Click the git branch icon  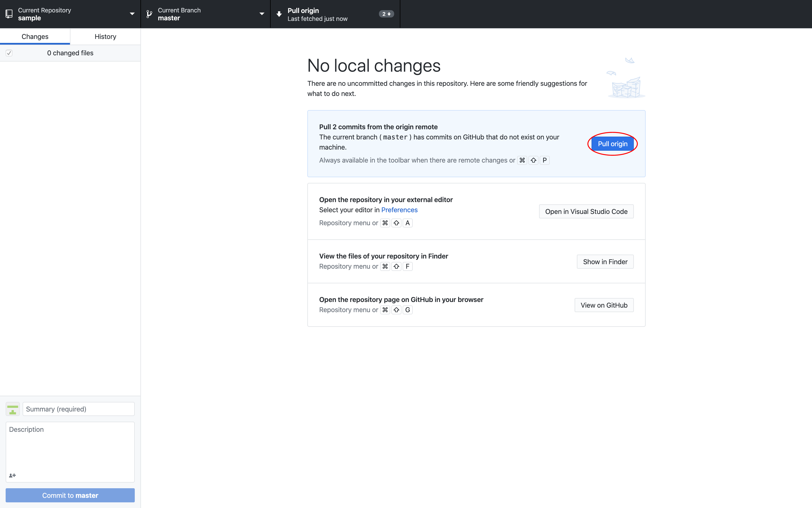pyautogui.click(x=149, y=14)
